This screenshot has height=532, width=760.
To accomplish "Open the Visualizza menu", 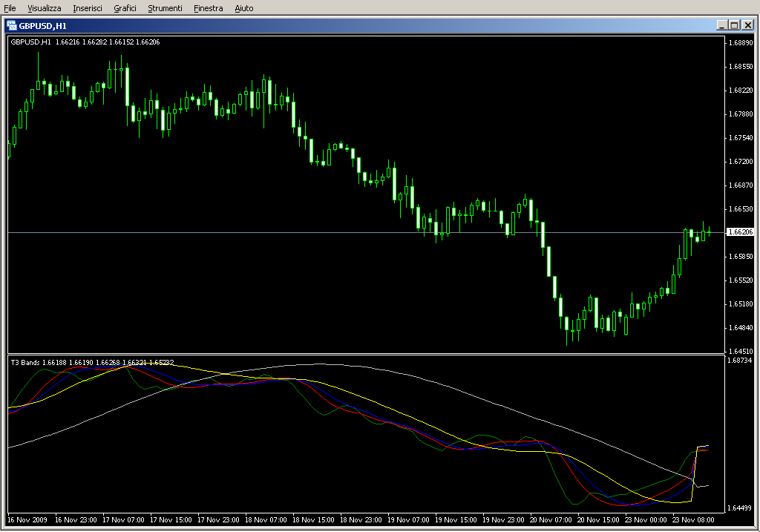I will (x=44, y=8).
